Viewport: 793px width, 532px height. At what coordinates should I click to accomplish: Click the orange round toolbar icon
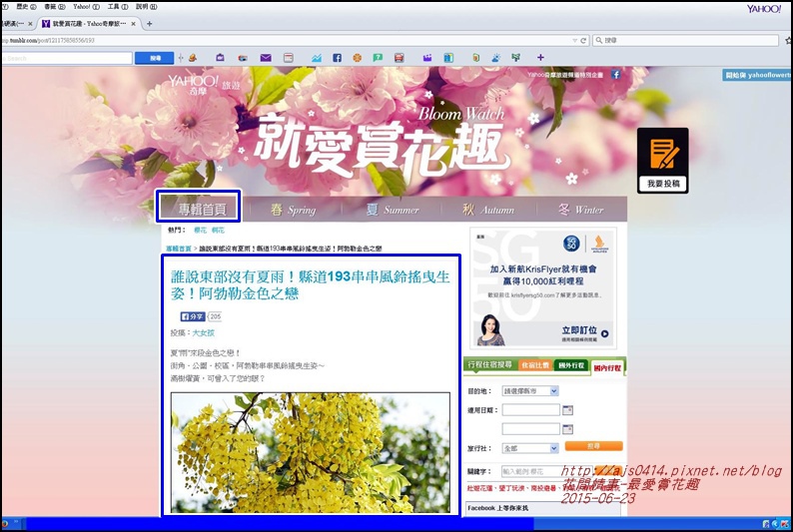(358, 58)
